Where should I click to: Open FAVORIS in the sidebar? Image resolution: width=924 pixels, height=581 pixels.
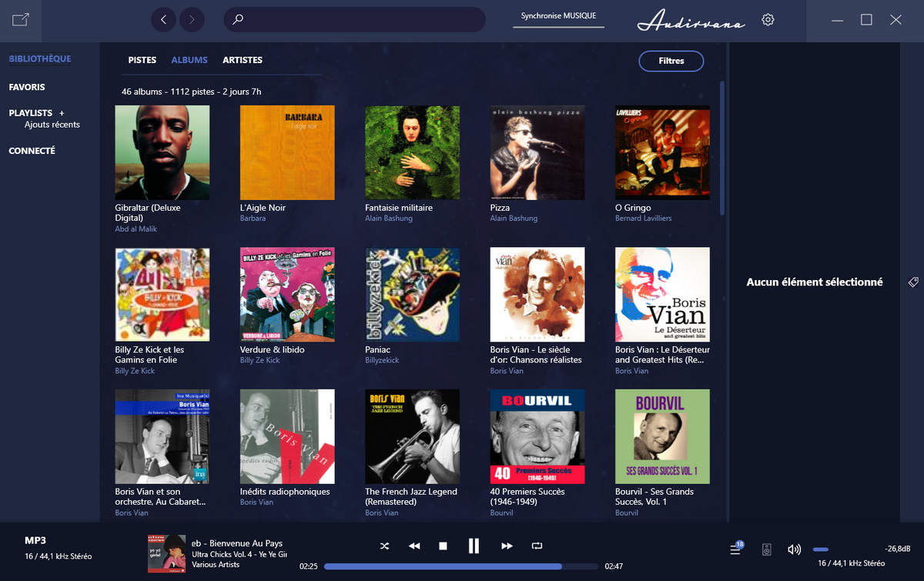tap(27, 88)
